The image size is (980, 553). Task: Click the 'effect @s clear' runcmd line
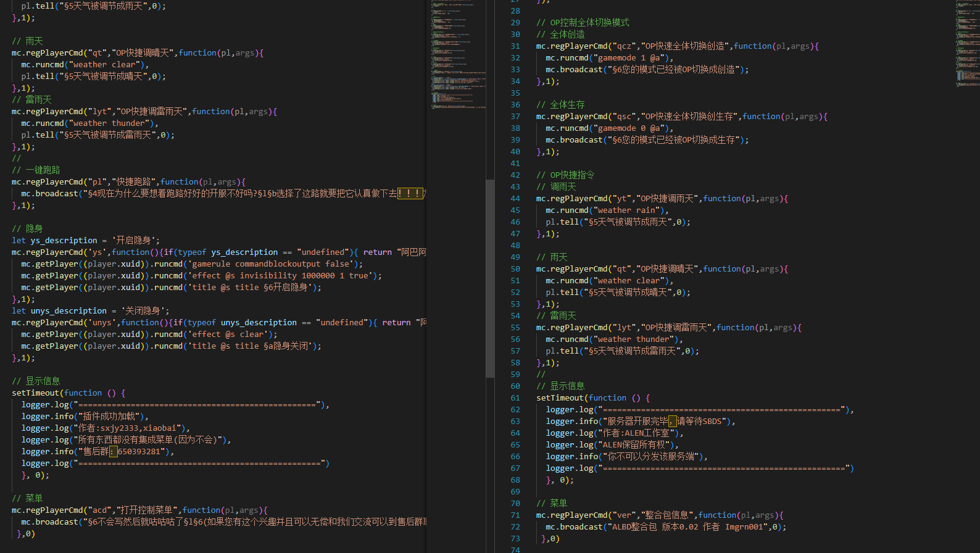tap(149, 335)
